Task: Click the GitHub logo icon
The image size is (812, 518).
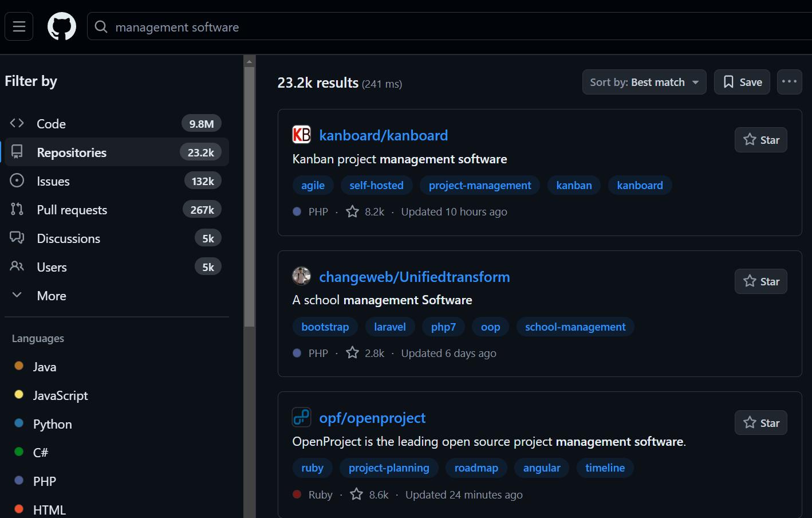Action: click(62, 26)
